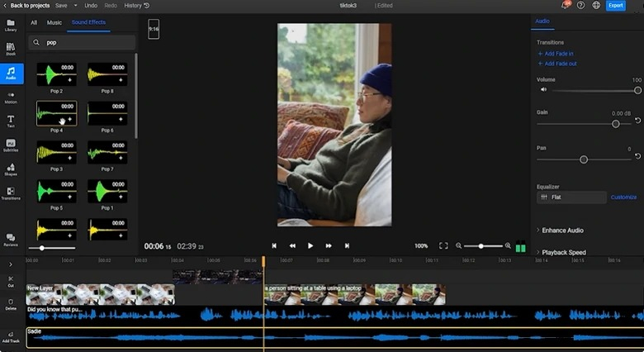Screen dimensions: 644x352
Task: Click the Export button
Action: click(x=616, y=5)
